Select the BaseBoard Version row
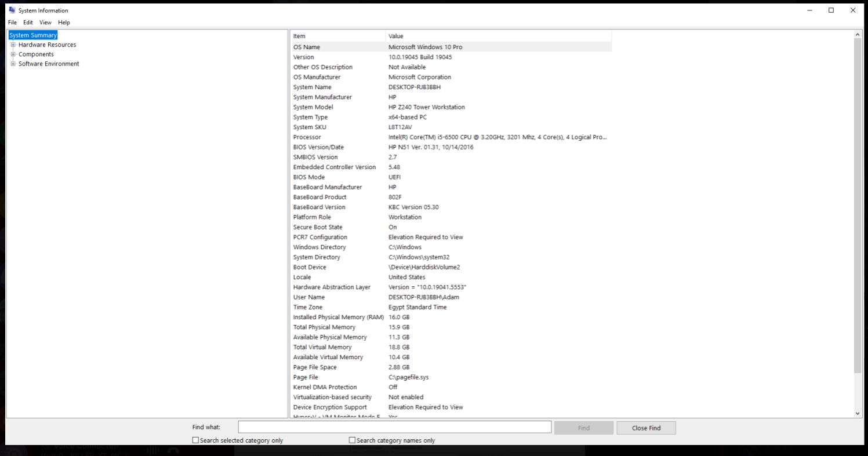The width and height of the screenshot is (868, 456). [451, 207]
